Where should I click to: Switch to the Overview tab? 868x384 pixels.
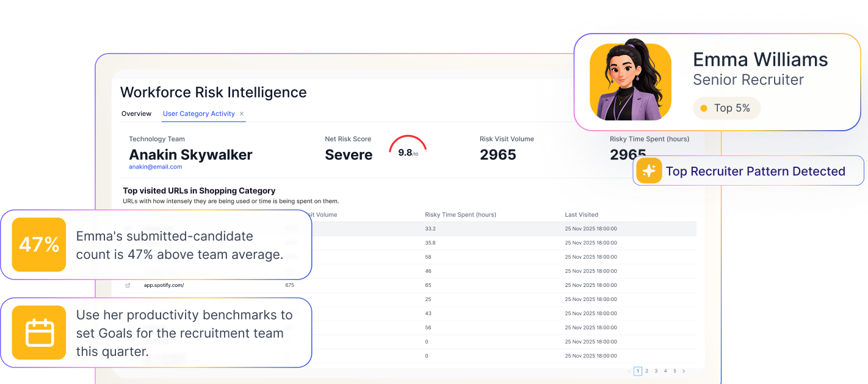click(x=136, y=114)
